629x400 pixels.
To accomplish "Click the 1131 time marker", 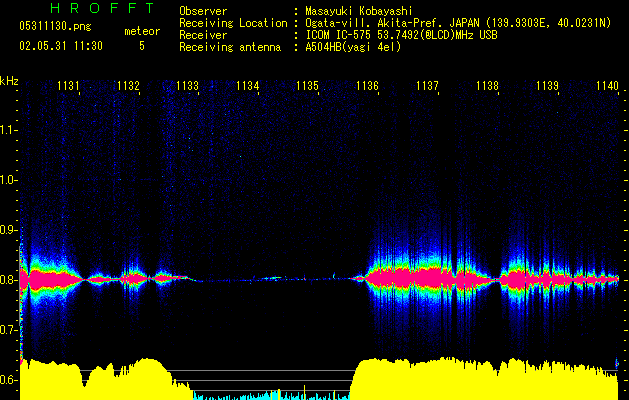I will [68, 86].
